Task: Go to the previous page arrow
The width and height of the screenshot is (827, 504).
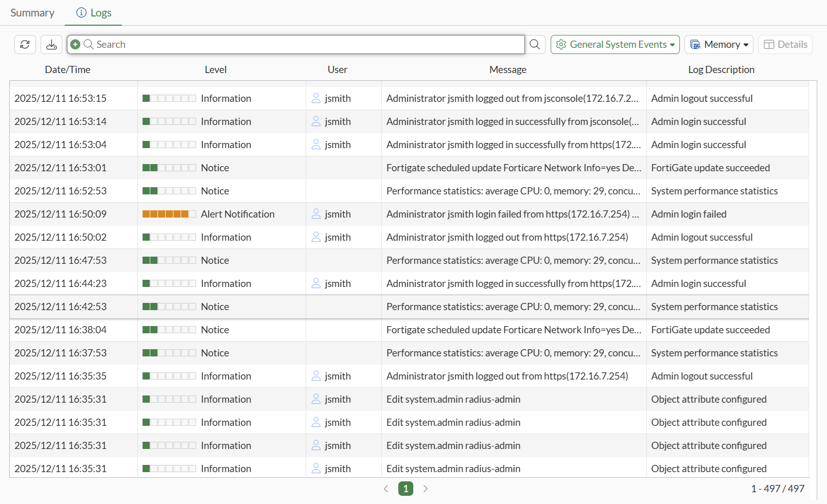Action: click(x=386, y=489)
